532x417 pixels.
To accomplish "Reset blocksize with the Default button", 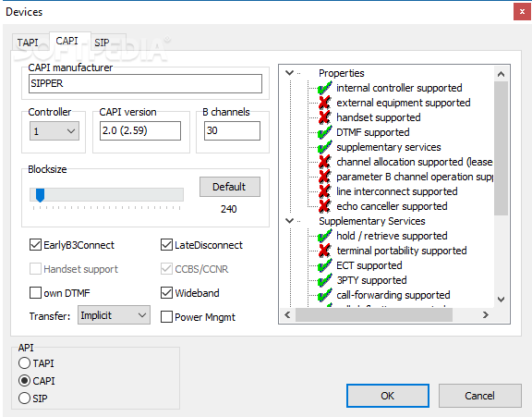I will point(230,187).
